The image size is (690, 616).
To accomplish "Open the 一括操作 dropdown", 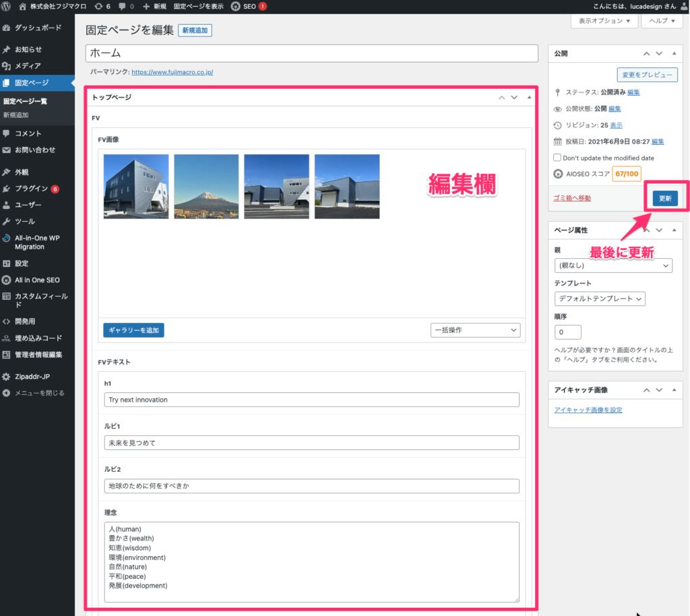I will 475,330.
